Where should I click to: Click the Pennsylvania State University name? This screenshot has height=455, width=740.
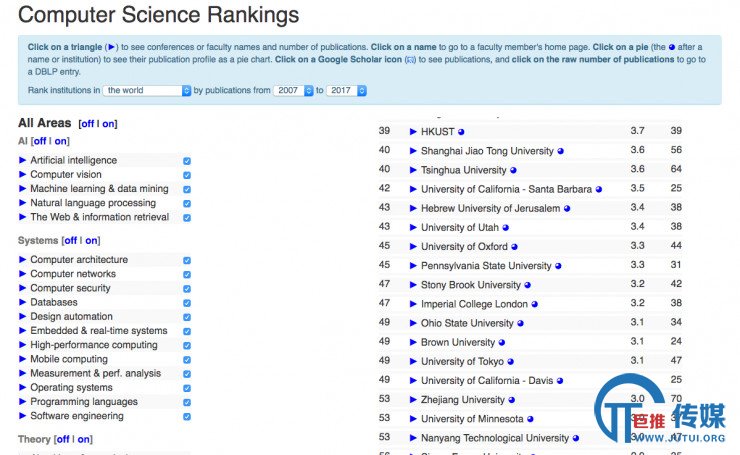coord(486,266)
